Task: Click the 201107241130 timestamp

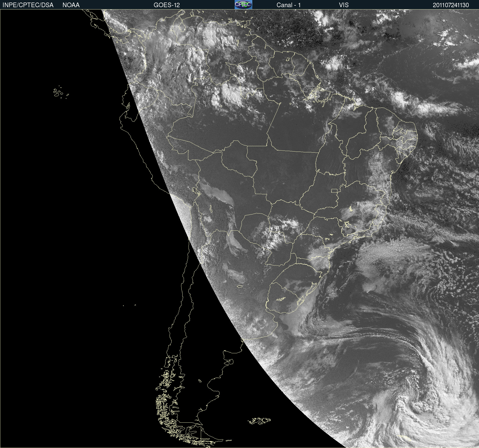Action: point(451,5)
